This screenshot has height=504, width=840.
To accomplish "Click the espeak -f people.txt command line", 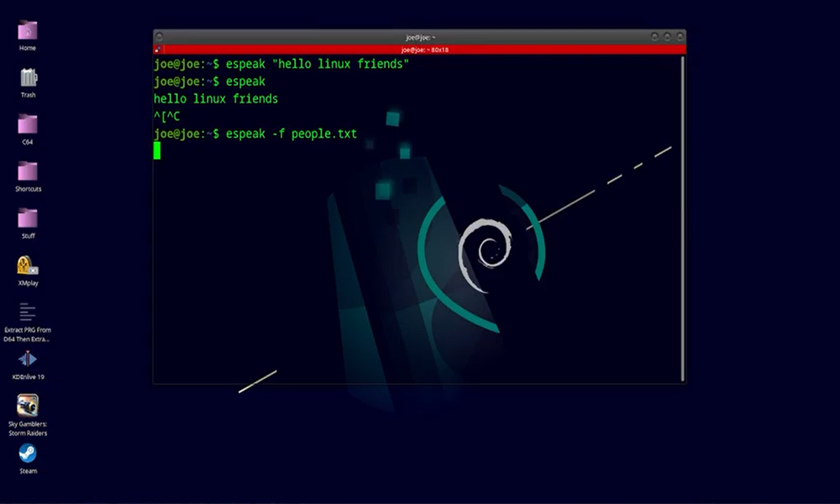I will (291, 134).
